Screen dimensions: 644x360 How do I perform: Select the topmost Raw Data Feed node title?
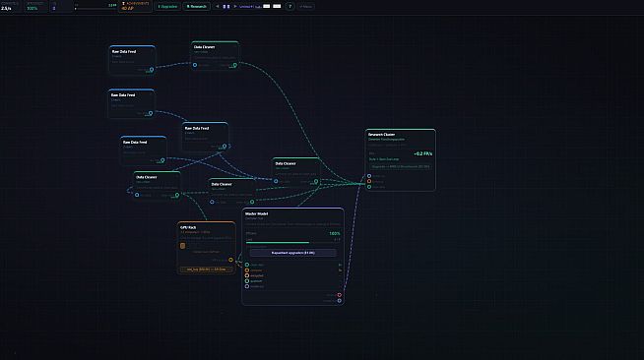124,52
